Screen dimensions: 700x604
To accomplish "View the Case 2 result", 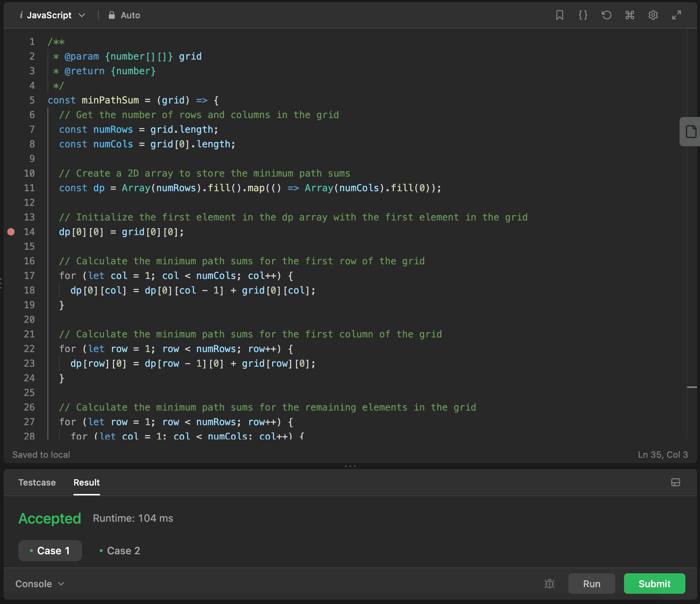I will tap(120, 551).
